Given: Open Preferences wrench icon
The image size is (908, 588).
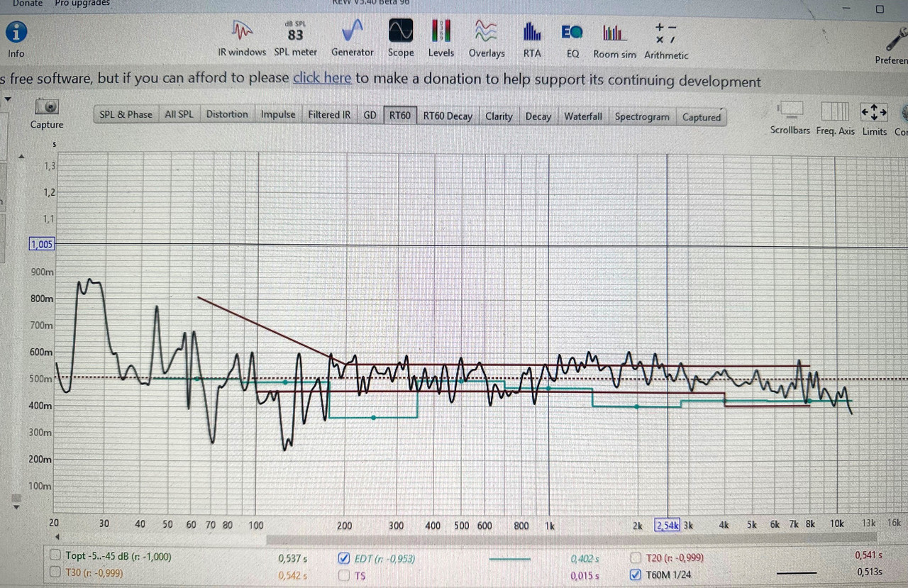Looking at the screenshot, I should pyautogui.click(x=897, y=39).
